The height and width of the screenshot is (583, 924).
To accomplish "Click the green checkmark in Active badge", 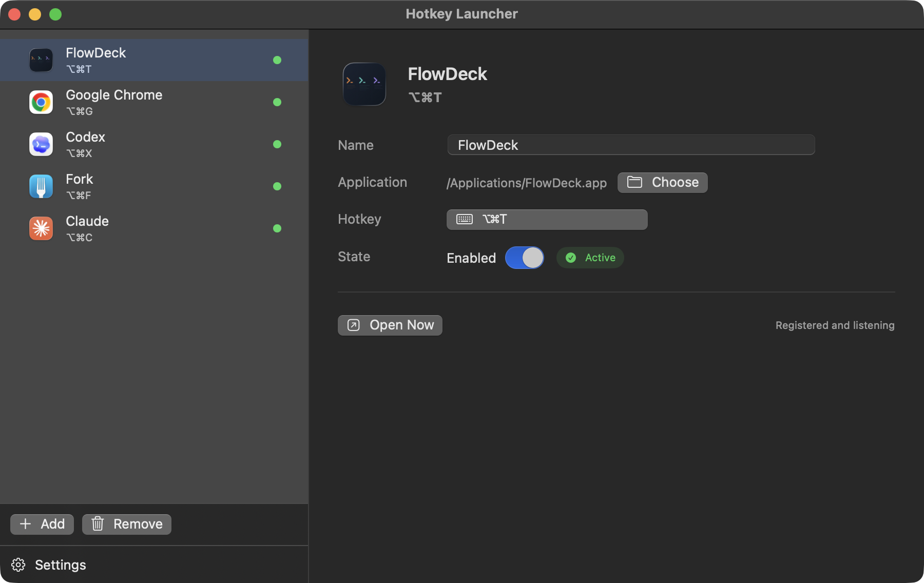I will (x=571, y=258).
